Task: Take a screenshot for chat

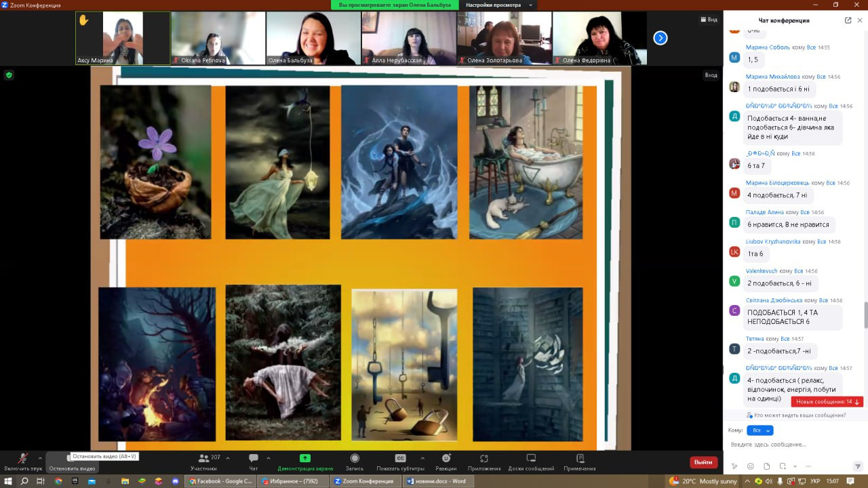Action: click(781, 466)
